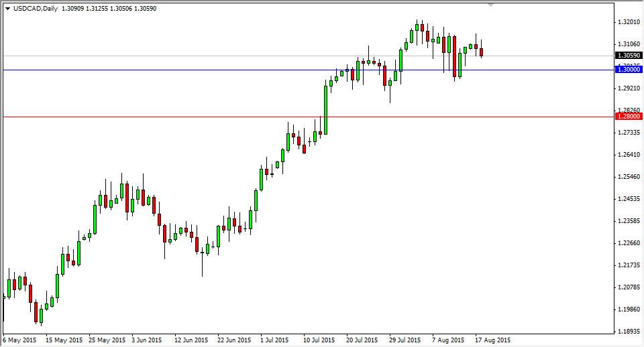Viewport: 644px width, 347px height.
Task: Click the blue 1.30000 price label
Action: click(x=628, y=70)
